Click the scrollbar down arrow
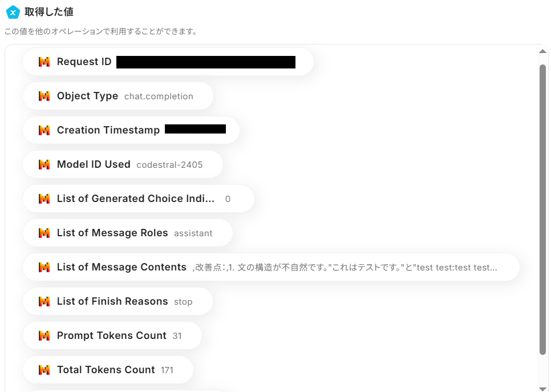 coord(543,388)
